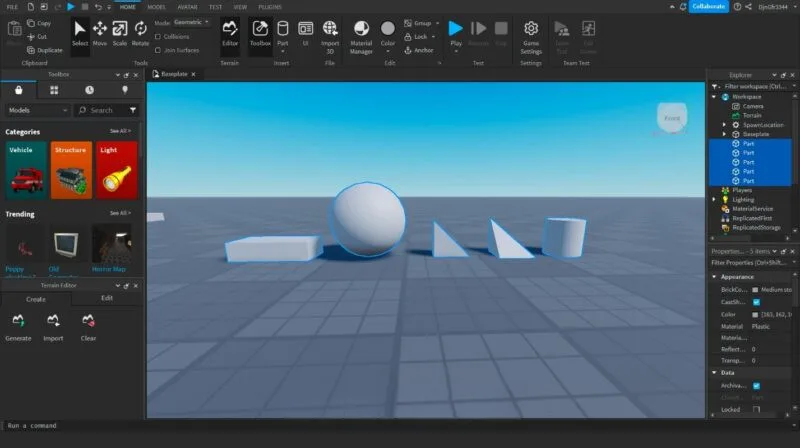Toggle the Collisions checkbox

(x=158, y=37)
